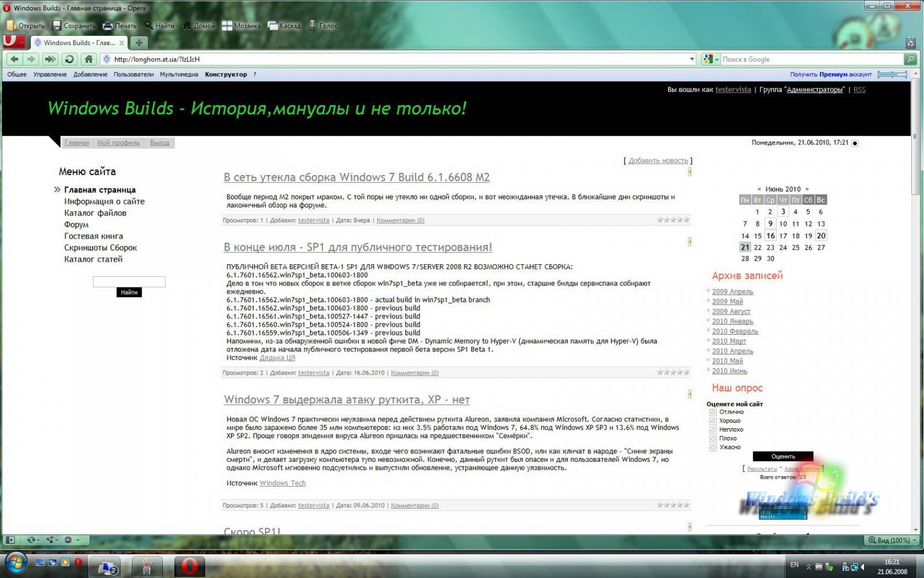This screenshot has height=578, width=924.
Task: Open the Windows Start orb
Action: point(16,562)
